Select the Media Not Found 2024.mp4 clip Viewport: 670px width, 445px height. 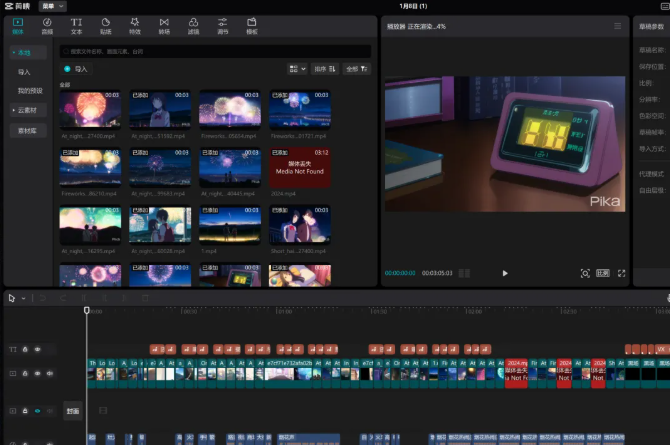coord(300,167)
